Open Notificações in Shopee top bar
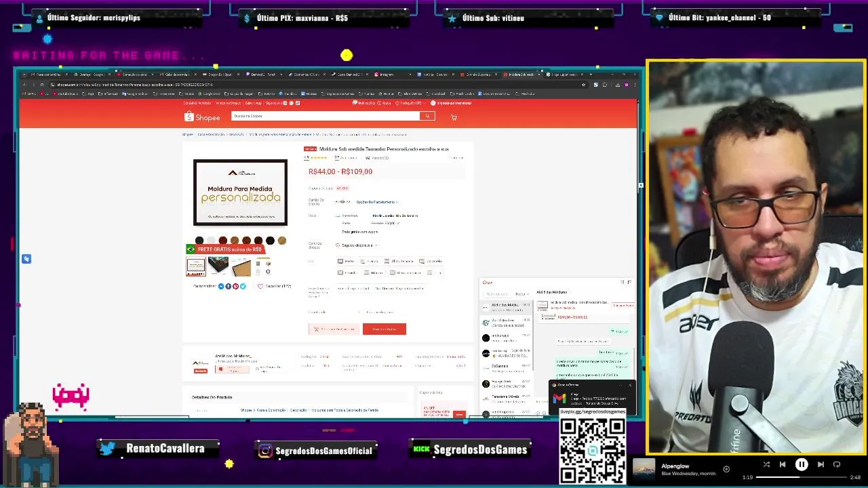868x488 pixels. tap(364, 103)
